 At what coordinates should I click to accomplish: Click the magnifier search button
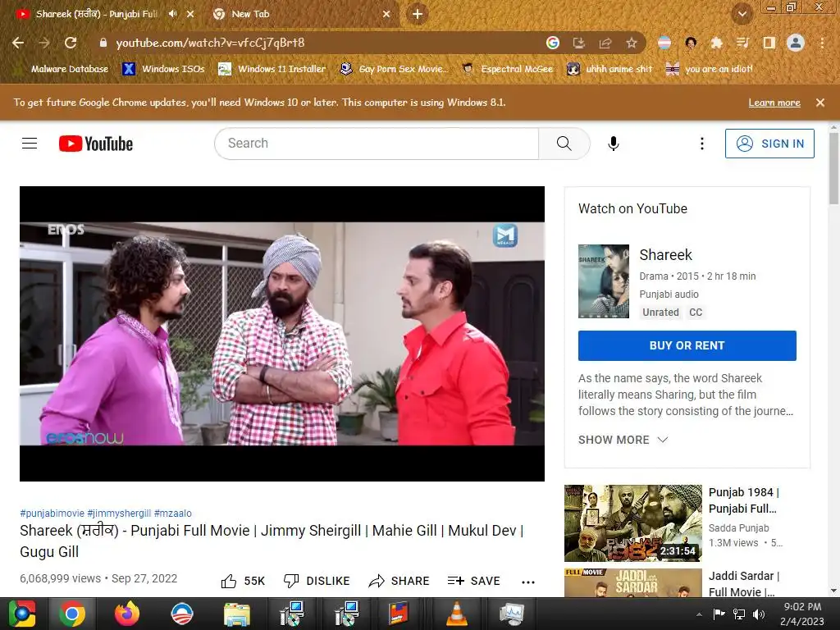tap(564, 144)
